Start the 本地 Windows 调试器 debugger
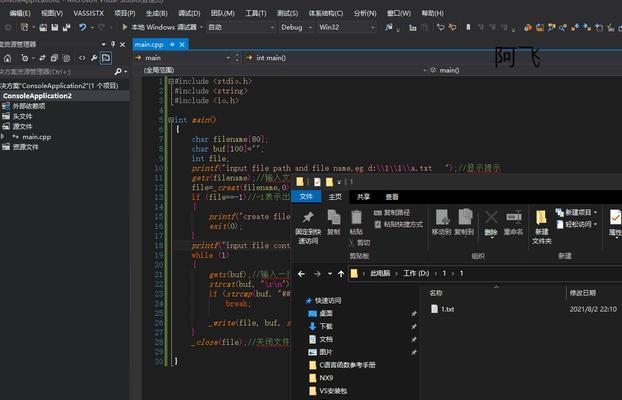The image size is (622, 400). (x=160, y=27)
